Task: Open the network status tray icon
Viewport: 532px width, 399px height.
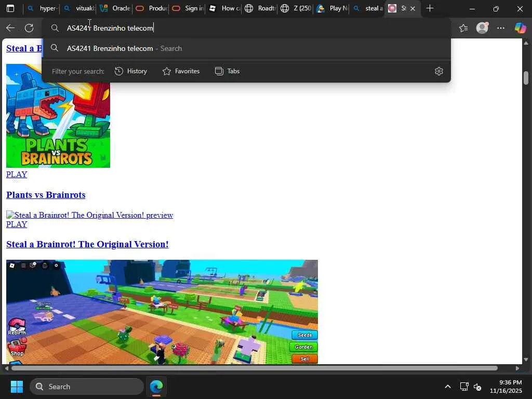Action: click(x=464, y=387)
